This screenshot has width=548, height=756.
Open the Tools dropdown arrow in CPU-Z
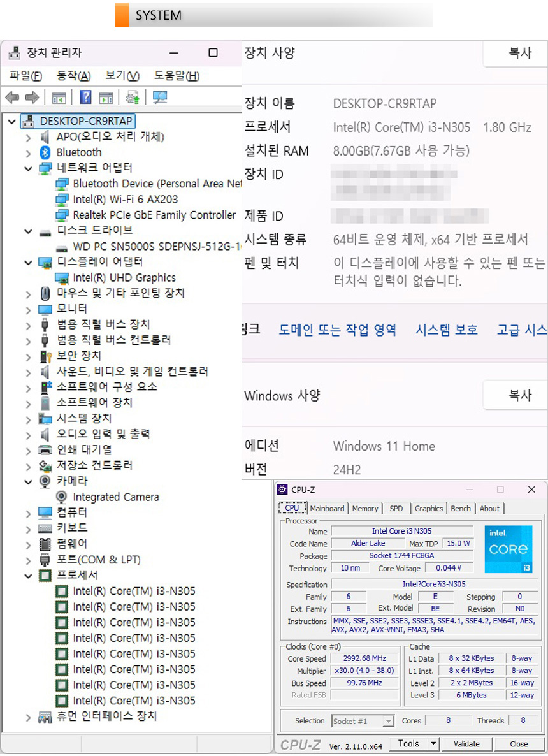pos(433,743)
